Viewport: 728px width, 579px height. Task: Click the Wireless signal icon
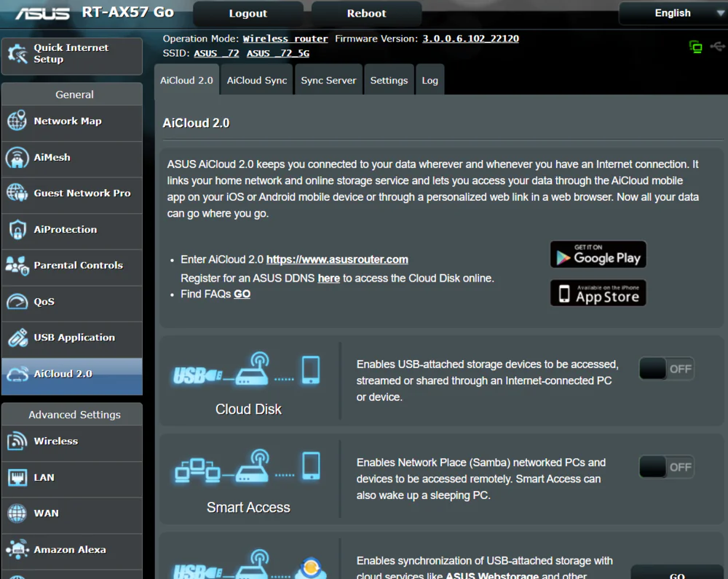coord(17,441)
